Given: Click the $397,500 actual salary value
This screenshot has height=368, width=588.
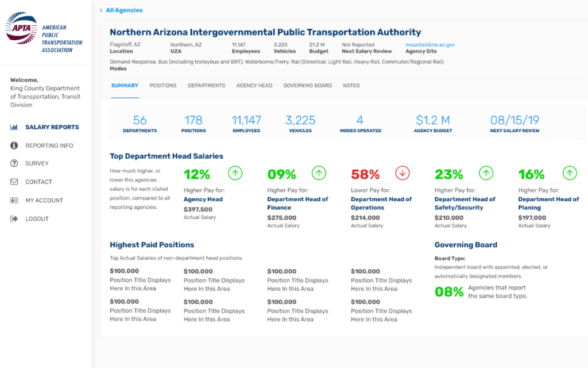Looking at the screenshot, I should [198, 209].
